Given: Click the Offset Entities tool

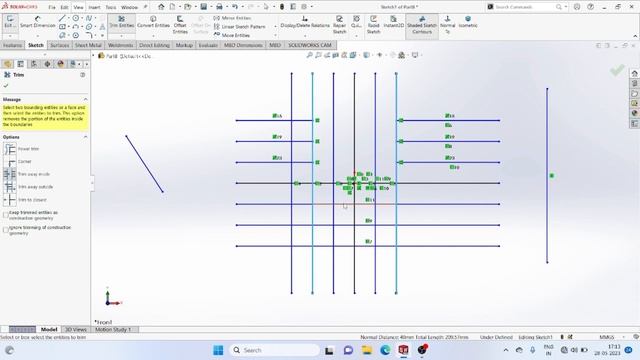Looking at the screenshot, I should click(180, 25).
